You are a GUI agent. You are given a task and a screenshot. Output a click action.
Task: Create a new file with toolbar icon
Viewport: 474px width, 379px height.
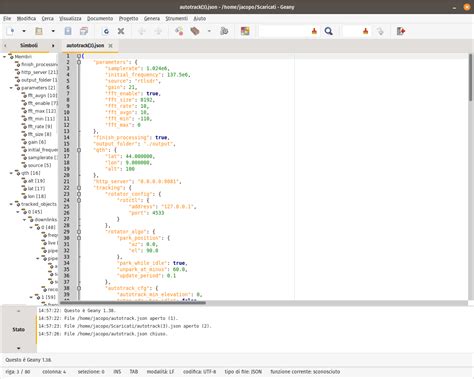pyautogui.click(x=10, y=31)
